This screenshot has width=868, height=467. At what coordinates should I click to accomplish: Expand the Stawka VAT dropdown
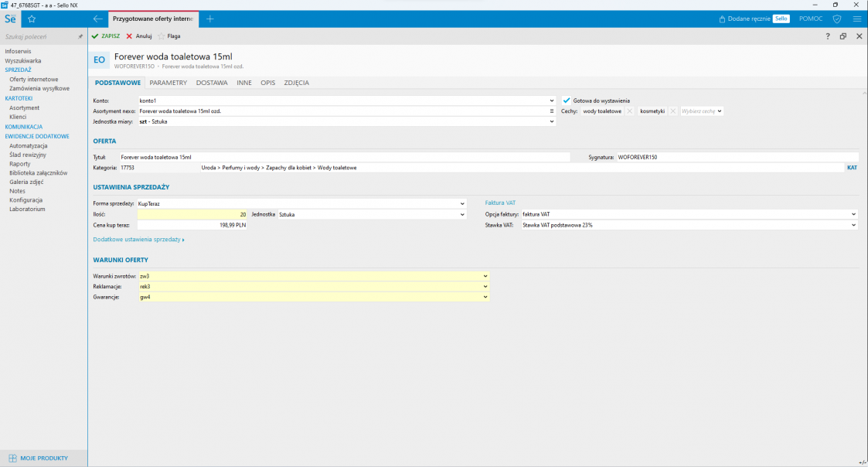click(x=854, y=225)
